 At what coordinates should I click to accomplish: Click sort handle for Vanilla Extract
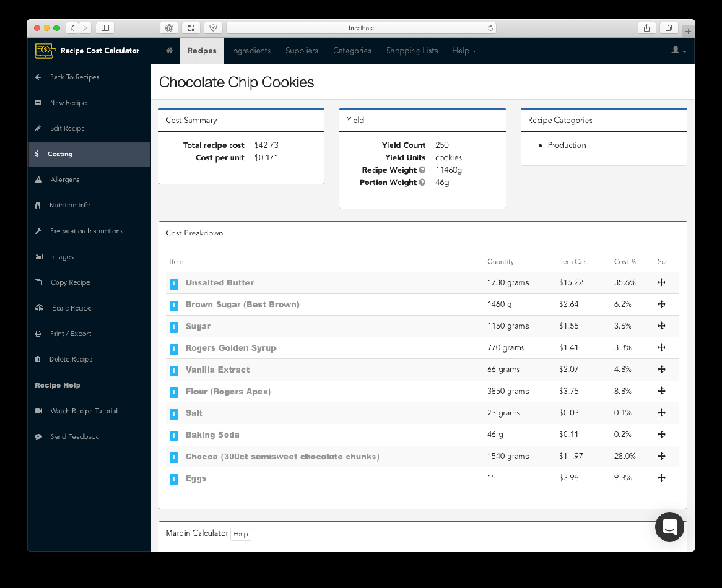661,369
